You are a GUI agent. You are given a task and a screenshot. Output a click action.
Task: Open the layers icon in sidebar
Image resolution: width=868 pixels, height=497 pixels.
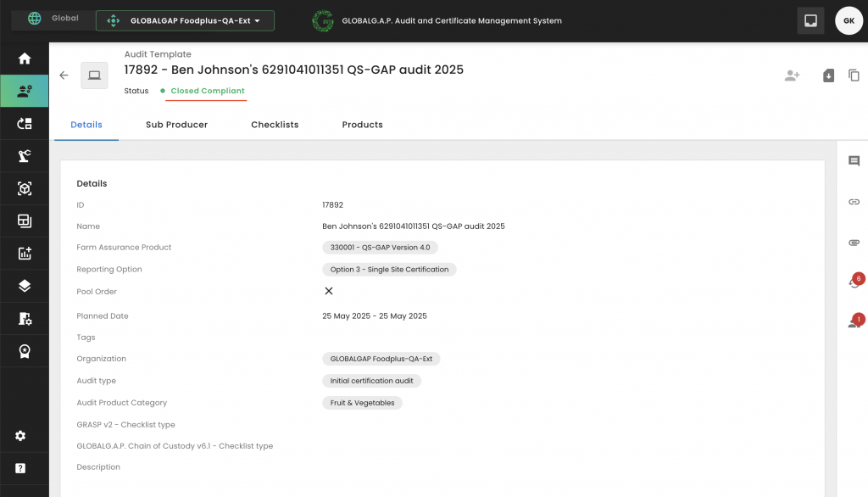click(x=25, y=286)
